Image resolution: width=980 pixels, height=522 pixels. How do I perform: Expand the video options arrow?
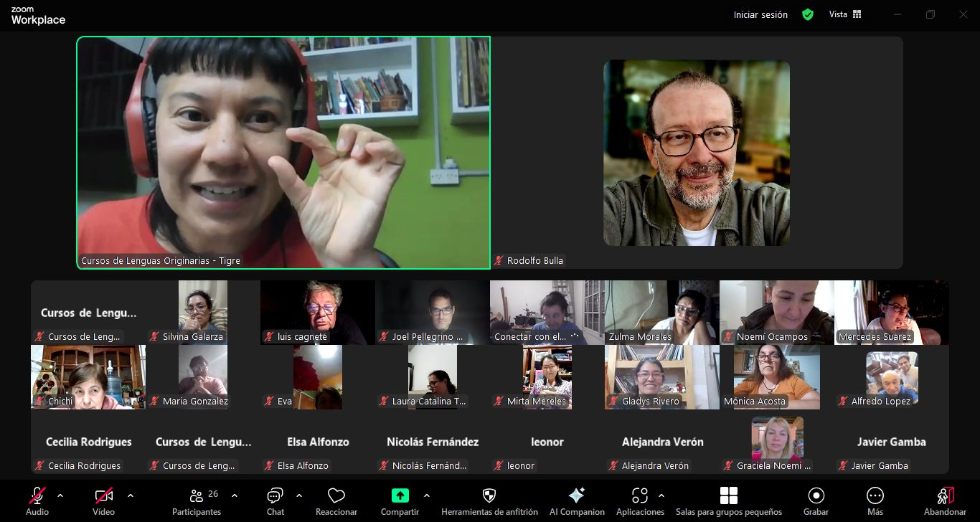pyautogui.click(x=130, y=495)
